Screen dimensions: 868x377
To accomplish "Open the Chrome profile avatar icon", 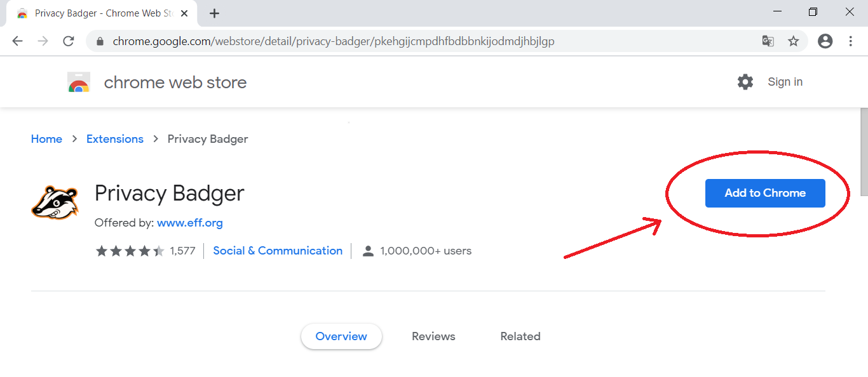I will pyautogui.click(x=825, y=41).
